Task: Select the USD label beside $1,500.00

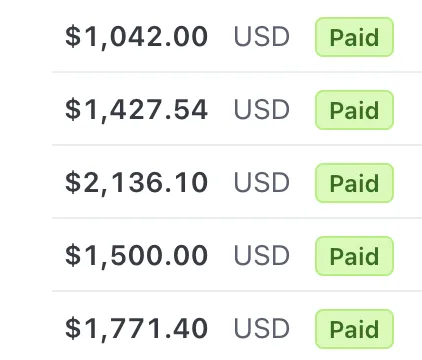Action: coord(262,255)
